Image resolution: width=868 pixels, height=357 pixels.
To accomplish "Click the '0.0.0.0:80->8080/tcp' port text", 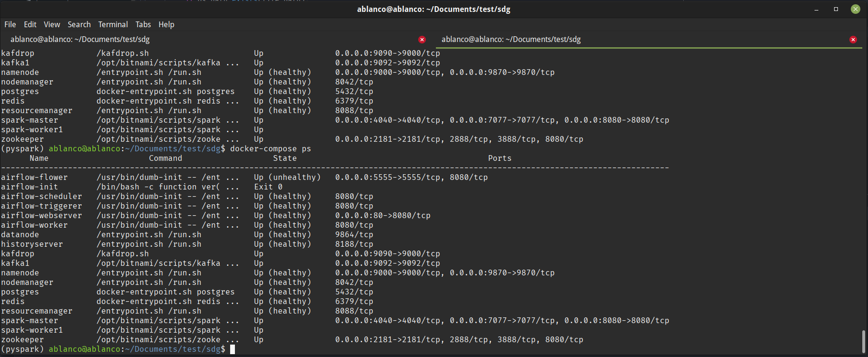I will (x=383, y=215).
